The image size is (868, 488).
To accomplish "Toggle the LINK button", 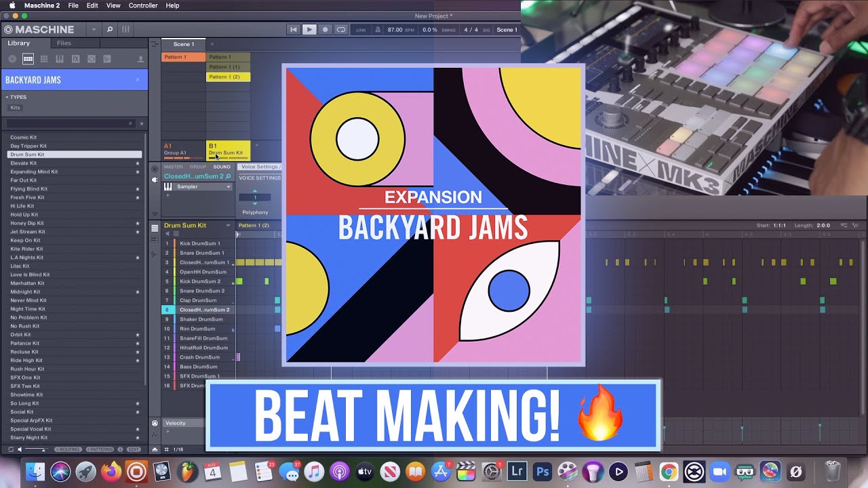I will click(x=361, y=30).
